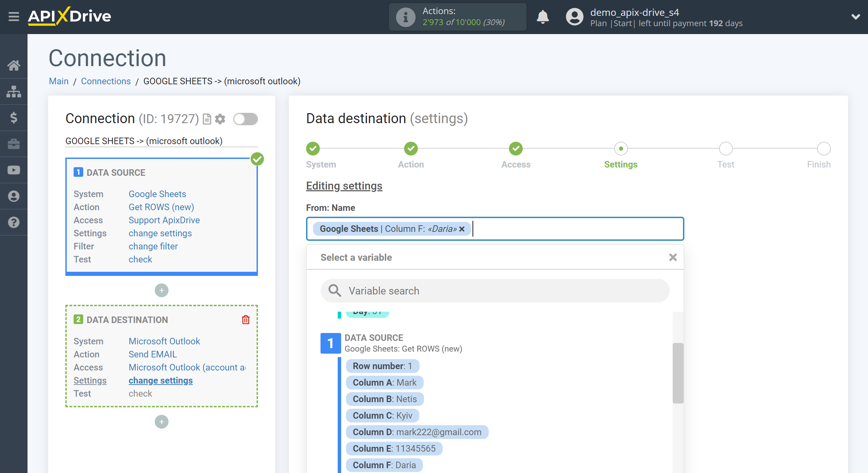Open billing dollar sidebar icon

tap(14, 118)
